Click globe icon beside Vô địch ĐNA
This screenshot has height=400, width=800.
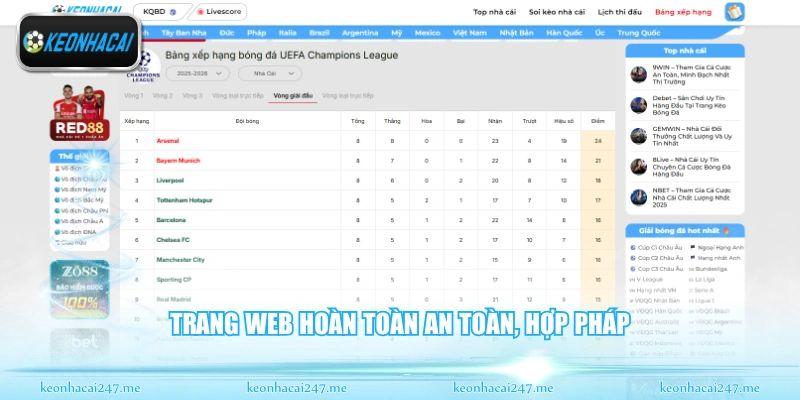click(x=57, y=232)
